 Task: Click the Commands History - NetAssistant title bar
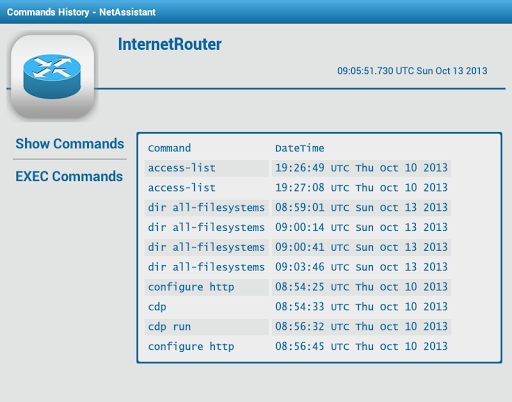coord(256,12)
